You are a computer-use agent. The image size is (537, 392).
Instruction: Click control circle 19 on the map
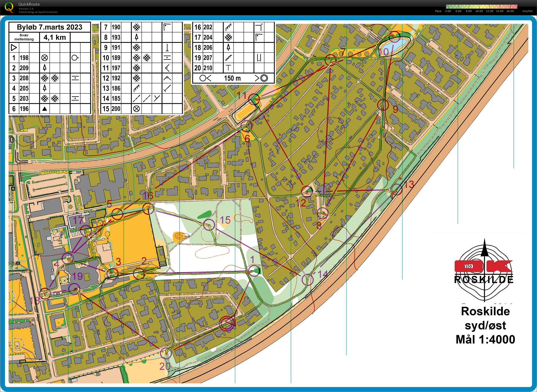tap(74, 289)
